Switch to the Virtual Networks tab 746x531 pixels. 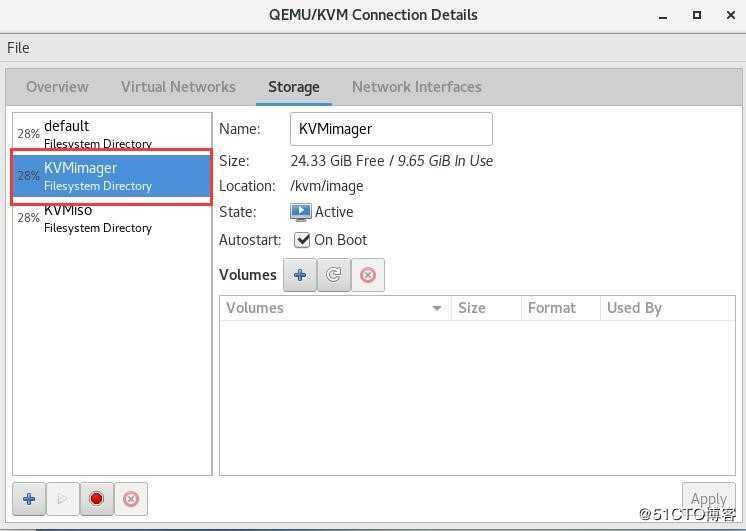click(x=178, y=87)
